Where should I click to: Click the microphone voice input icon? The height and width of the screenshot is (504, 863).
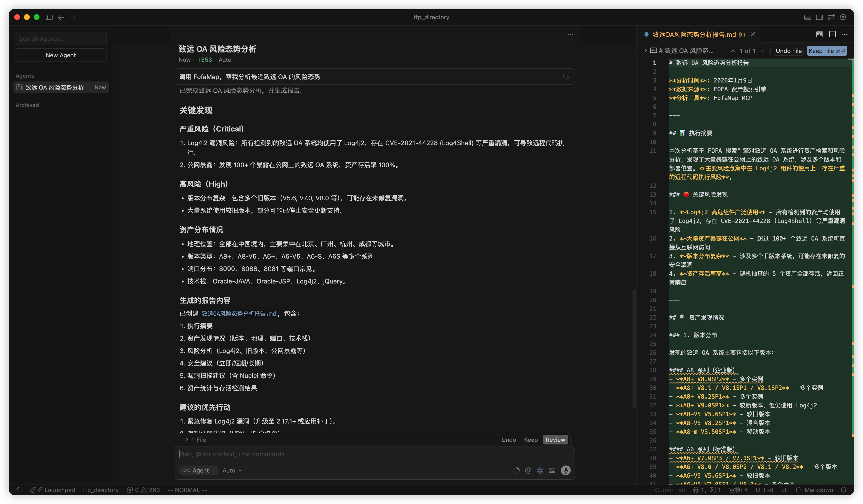pos(565,470)
